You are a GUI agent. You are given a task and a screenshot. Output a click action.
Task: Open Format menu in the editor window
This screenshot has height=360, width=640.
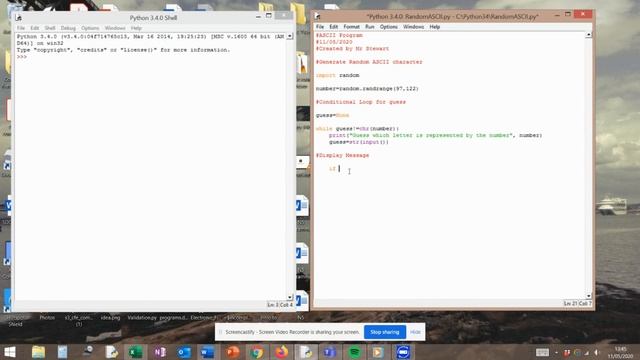(351, 27)
